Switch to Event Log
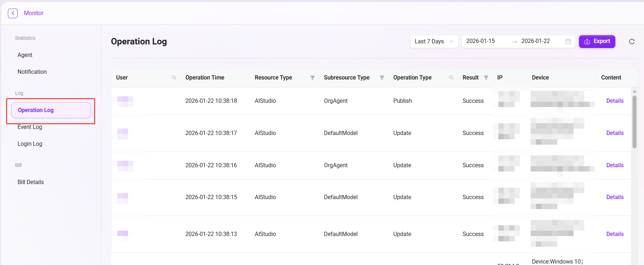 (x=30, y=127)
